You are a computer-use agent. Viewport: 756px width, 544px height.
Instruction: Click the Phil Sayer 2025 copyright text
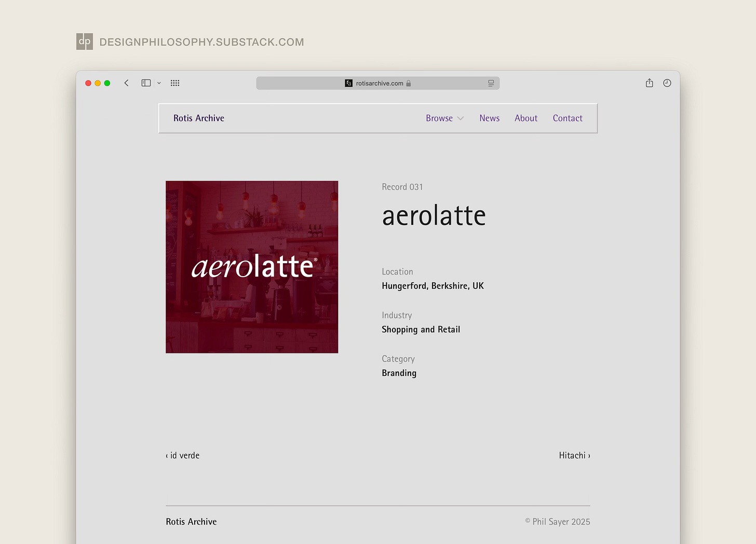(558, 522)
